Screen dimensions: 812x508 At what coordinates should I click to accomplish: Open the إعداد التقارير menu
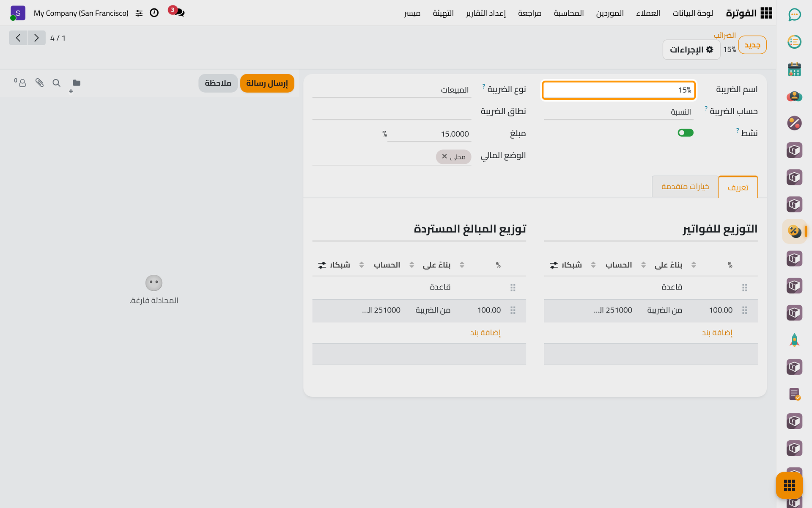tap(486, 13)
